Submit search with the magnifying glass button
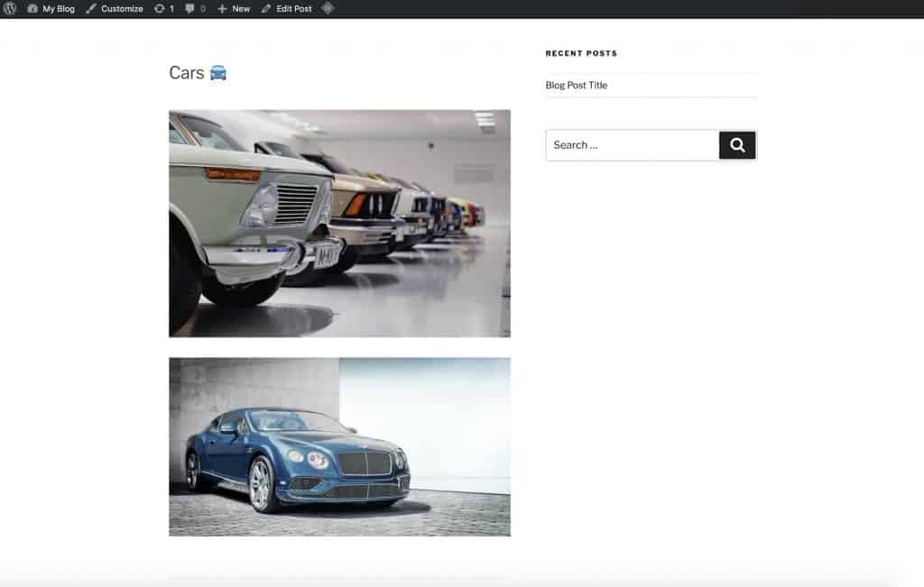 click(736, 144)
